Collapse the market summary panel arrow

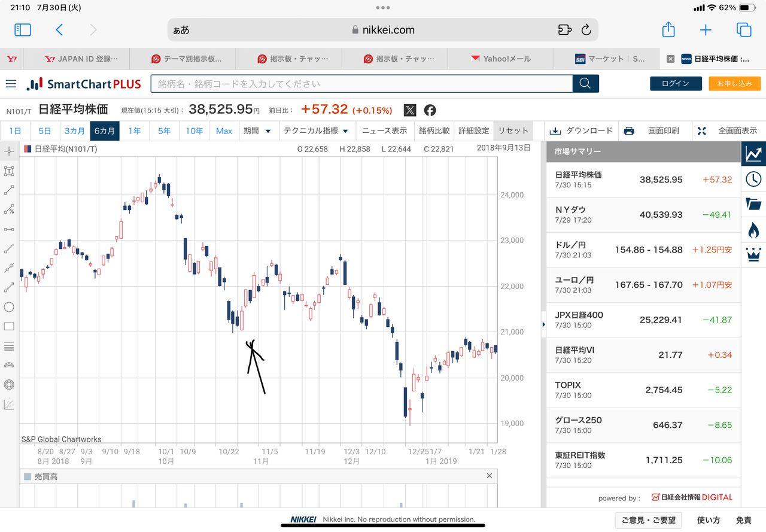click(543, 325)
